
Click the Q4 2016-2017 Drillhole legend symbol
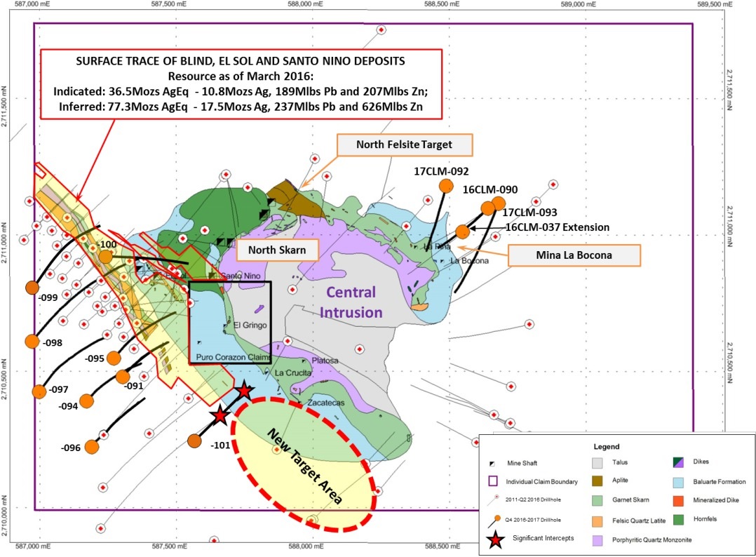click(x=494, y=521)
